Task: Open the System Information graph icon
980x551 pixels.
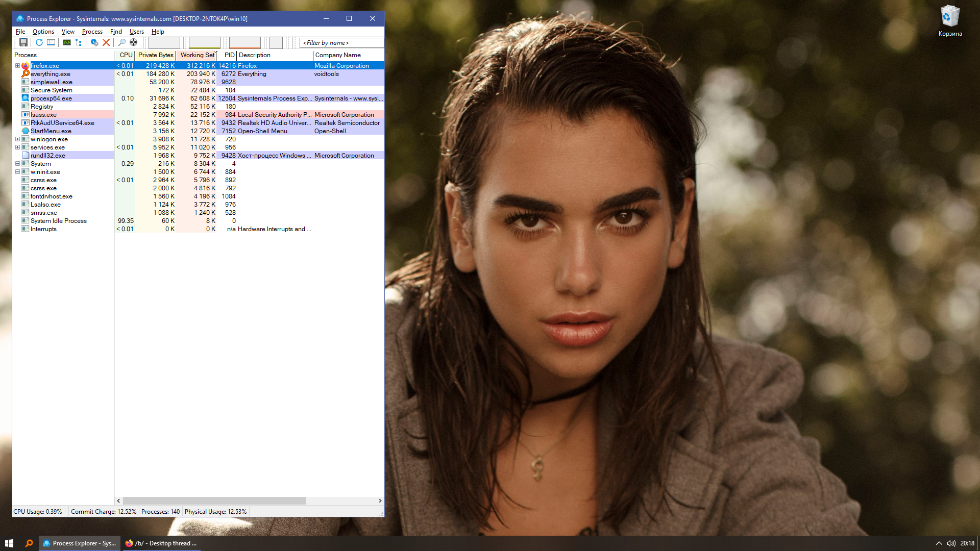Action: tap(67, 42)
